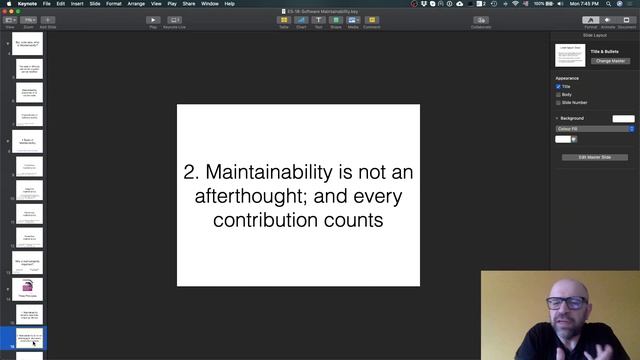Click the Title & Bullets master layout thumbnail
Viewport: 640px width, 360px height.
[570, 55]
